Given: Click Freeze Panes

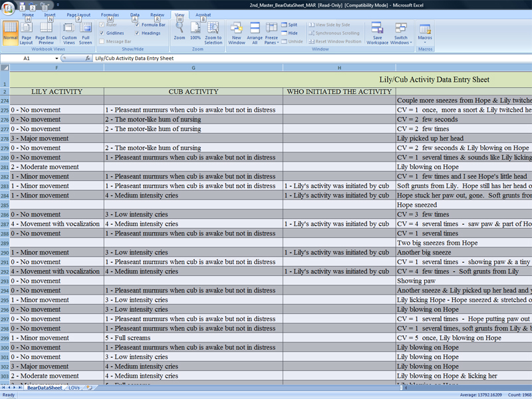Looking at the screenshot, I should pyautogui.click(x=271, y=30).
